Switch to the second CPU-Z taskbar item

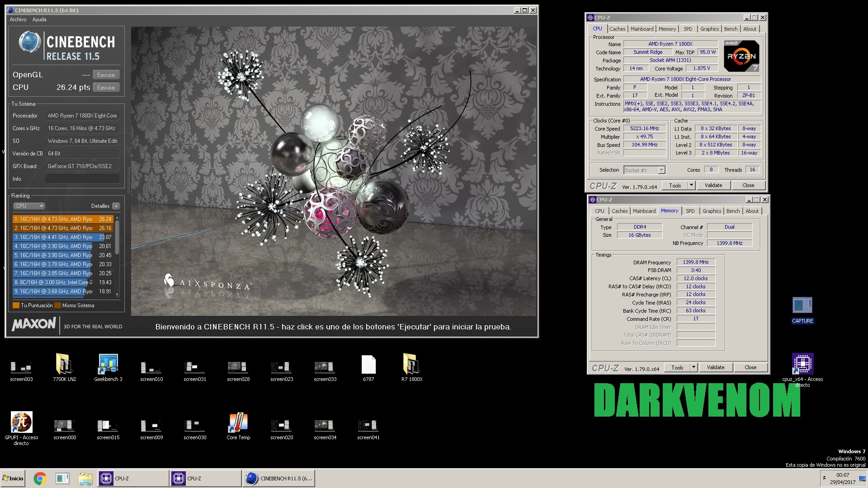pyautogui.click(x=205, y=479)
